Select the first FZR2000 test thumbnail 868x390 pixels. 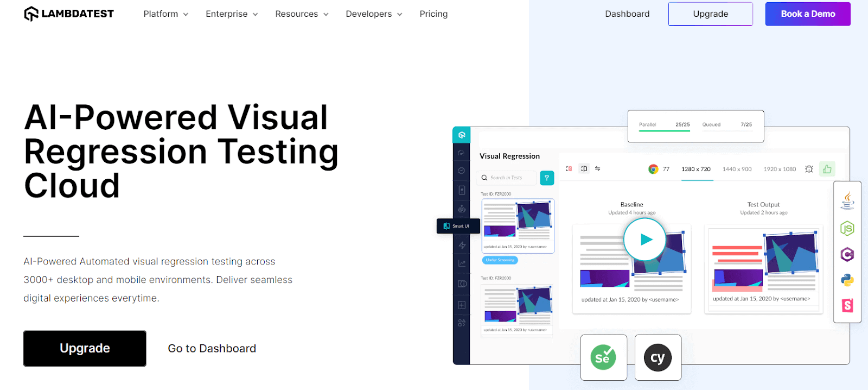tap(518, 226)
